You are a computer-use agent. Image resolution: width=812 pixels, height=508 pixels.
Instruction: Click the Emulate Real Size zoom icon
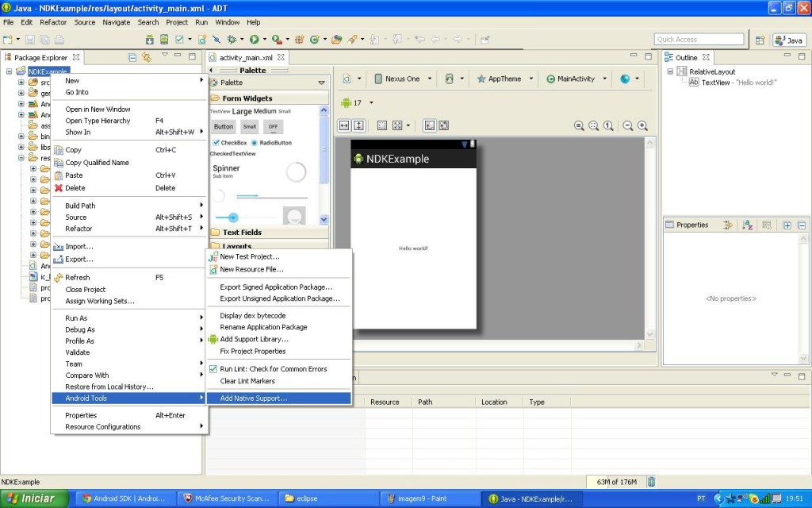tap(580, 125)
